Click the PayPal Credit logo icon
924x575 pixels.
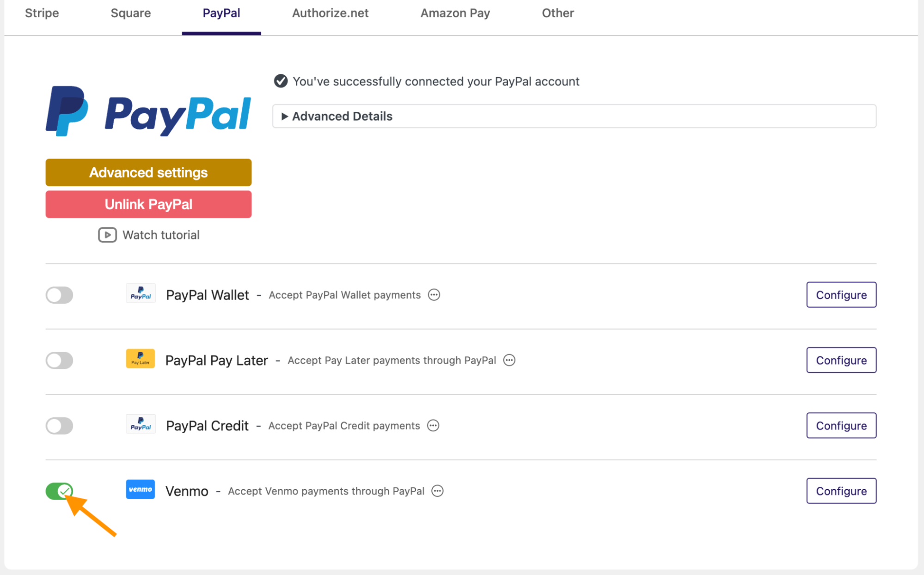tap(141, 424)
